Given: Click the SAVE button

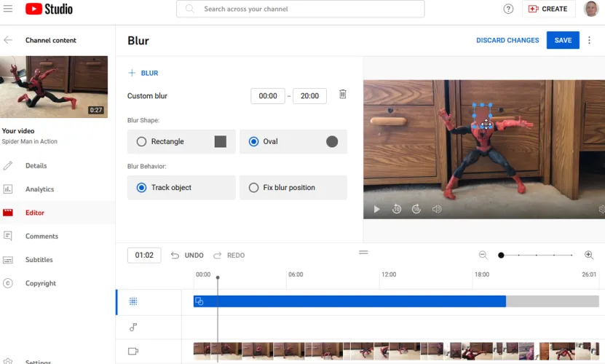Looking at the screenshot, I should coord(563,41).
